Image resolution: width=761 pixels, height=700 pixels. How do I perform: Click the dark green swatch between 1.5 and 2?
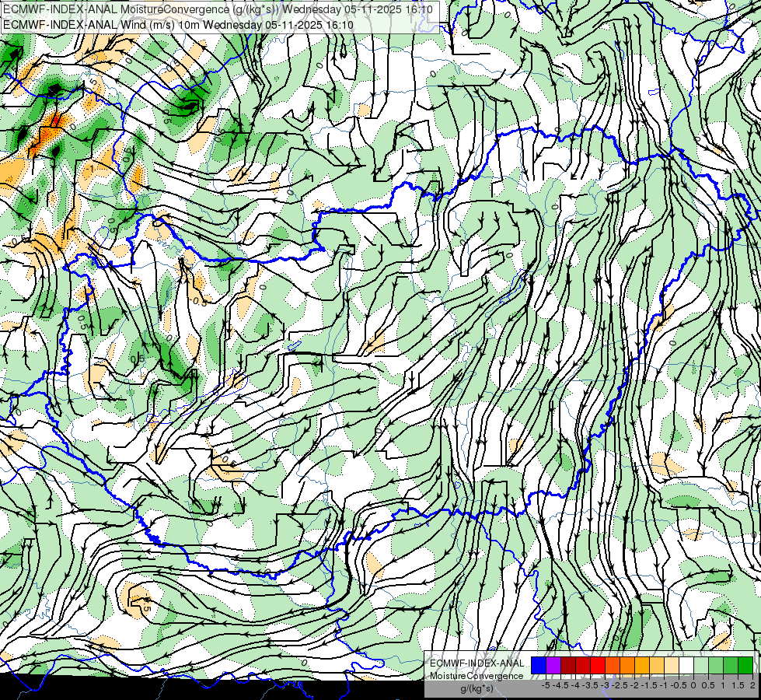pyautogui.click(x=745, y=665)
